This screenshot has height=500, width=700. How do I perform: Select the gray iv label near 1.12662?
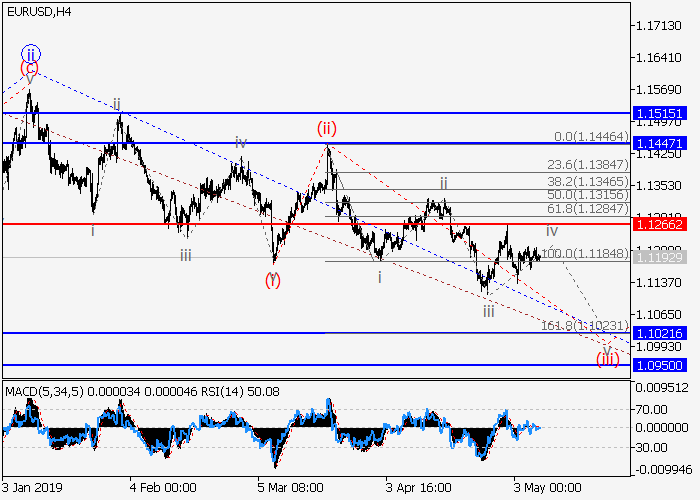point(551,231)
